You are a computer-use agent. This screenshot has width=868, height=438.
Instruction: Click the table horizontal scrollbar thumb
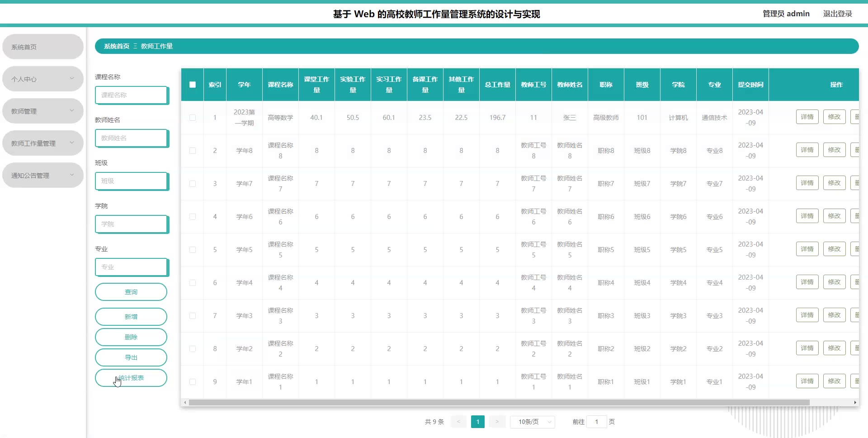[499, 402]
